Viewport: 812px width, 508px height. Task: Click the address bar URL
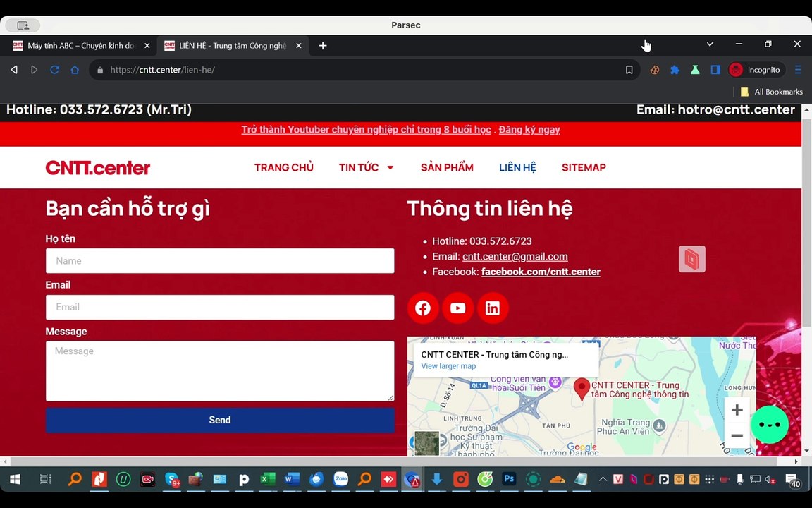point(163,70)
